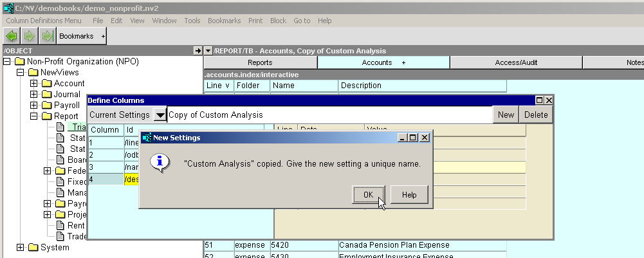Click the Non-Profit Organization folder icon
Image resolution: width=644 pixels, height=258 pixels.
(x=21, y=62)
